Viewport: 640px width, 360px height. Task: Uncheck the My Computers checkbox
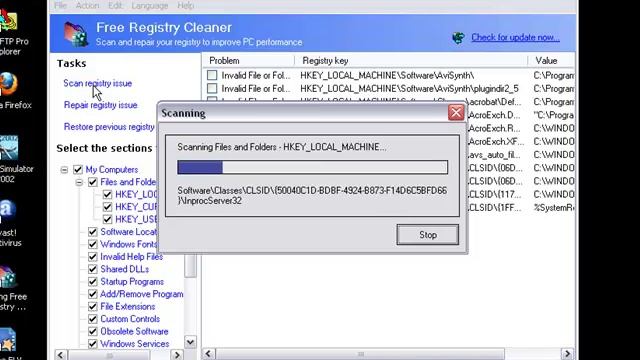pyautogui.click(x=78, y=169)
